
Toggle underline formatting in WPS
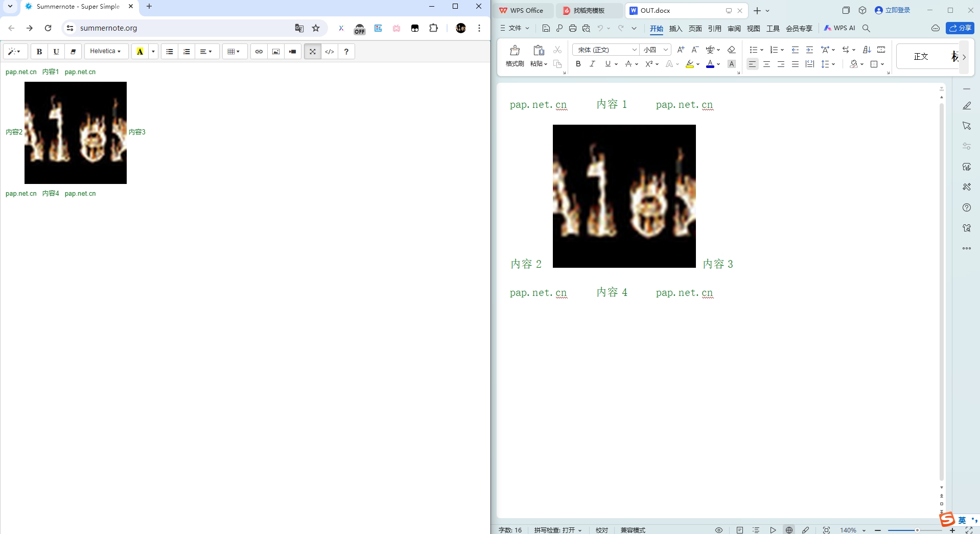(608, 64)
